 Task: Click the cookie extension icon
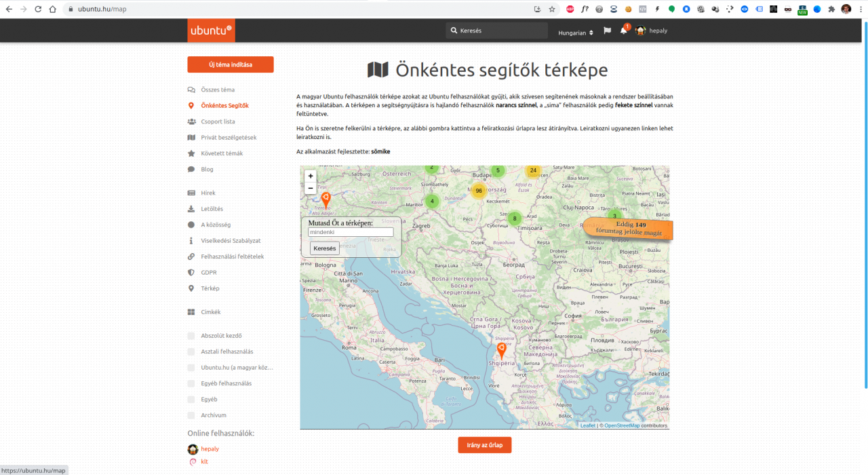(x=629, y=9)
